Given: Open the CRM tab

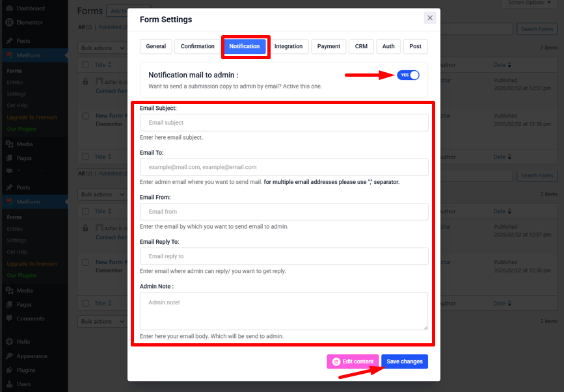Looking at the screenshot, I should [x=361, y=46].
